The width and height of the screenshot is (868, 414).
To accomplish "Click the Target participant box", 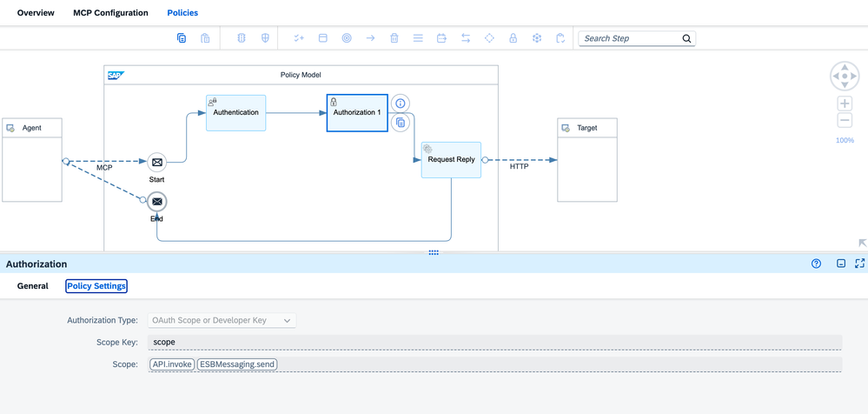I will (x=587, y=160).
